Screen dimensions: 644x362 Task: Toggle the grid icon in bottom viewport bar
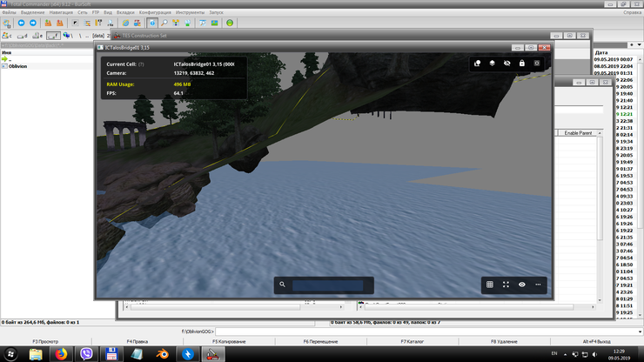click(x=490, y=285)
